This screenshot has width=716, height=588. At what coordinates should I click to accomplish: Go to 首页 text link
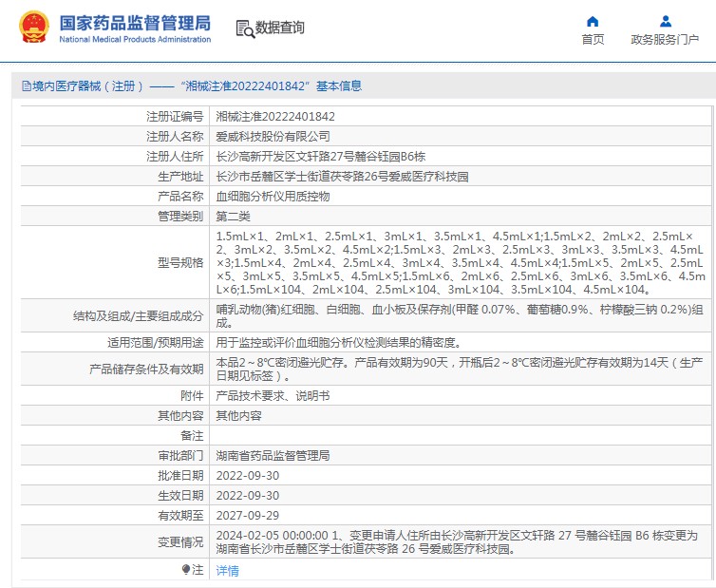click(x=593, y=40)
